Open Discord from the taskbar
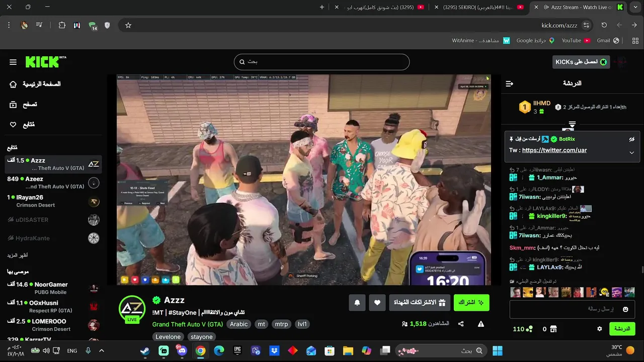 click(182, 351)
